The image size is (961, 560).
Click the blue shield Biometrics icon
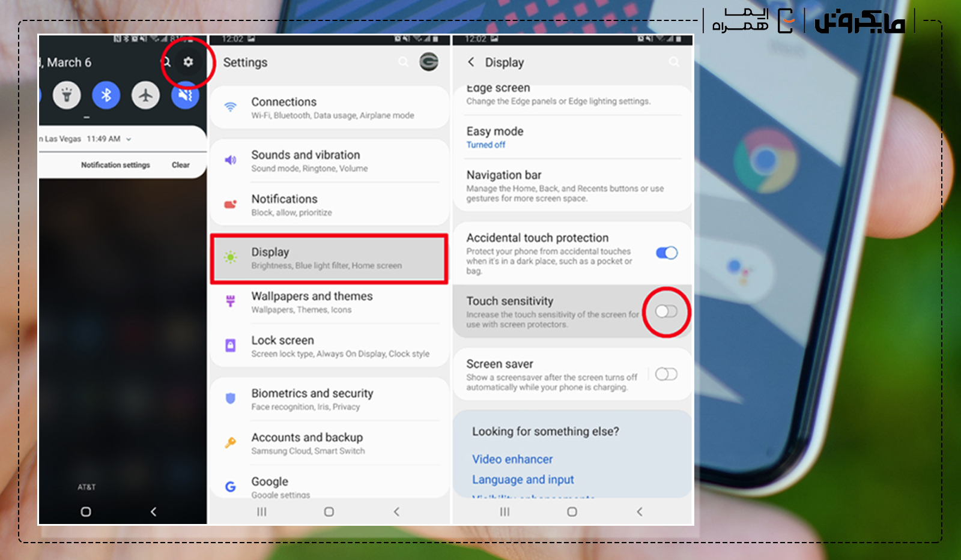(230, 399)
